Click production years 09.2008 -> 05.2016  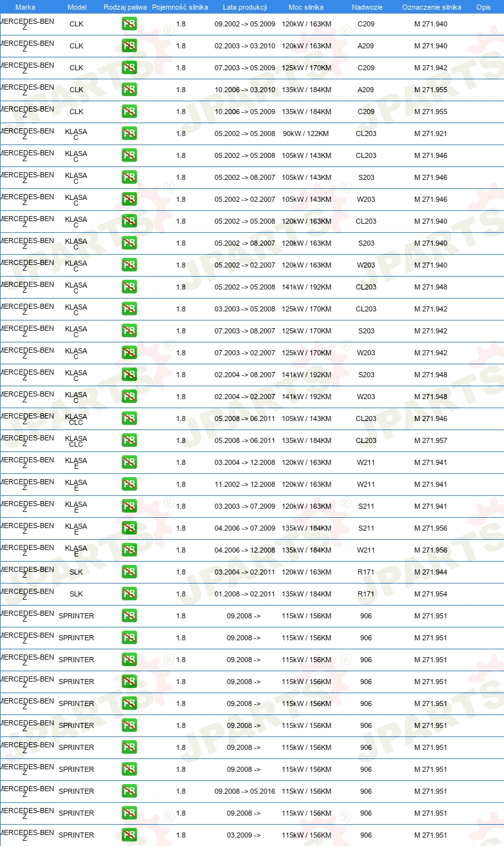tap(245, 792)
